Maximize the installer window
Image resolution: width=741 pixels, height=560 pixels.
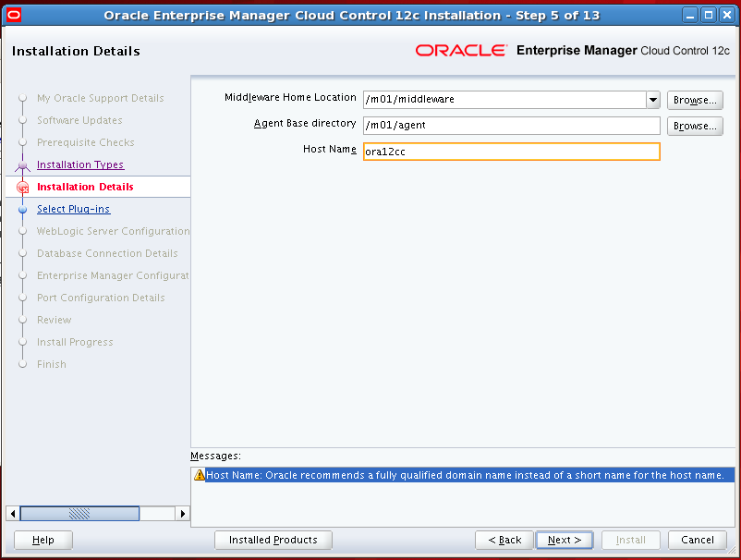click(709, 15)
